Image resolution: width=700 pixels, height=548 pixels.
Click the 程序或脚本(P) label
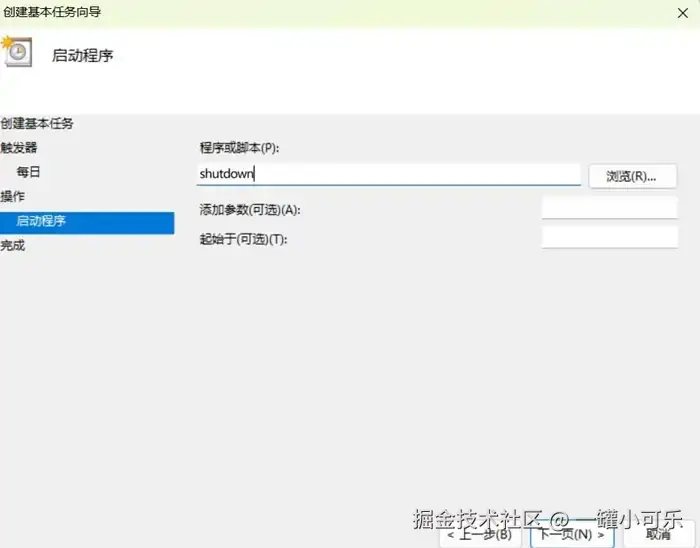point(239,148)
